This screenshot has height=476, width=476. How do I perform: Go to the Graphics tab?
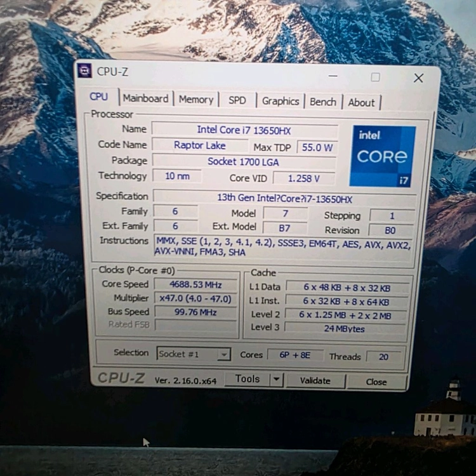coord(281,101)
